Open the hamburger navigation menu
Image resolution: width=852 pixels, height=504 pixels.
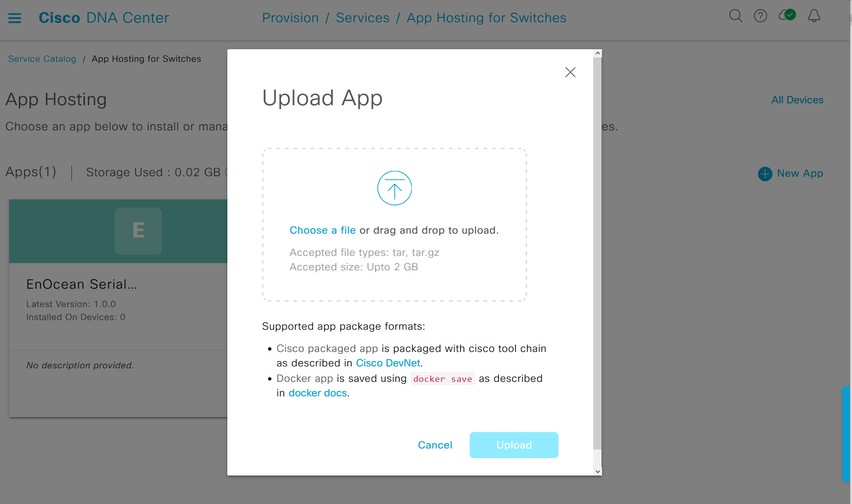[15, 18]
